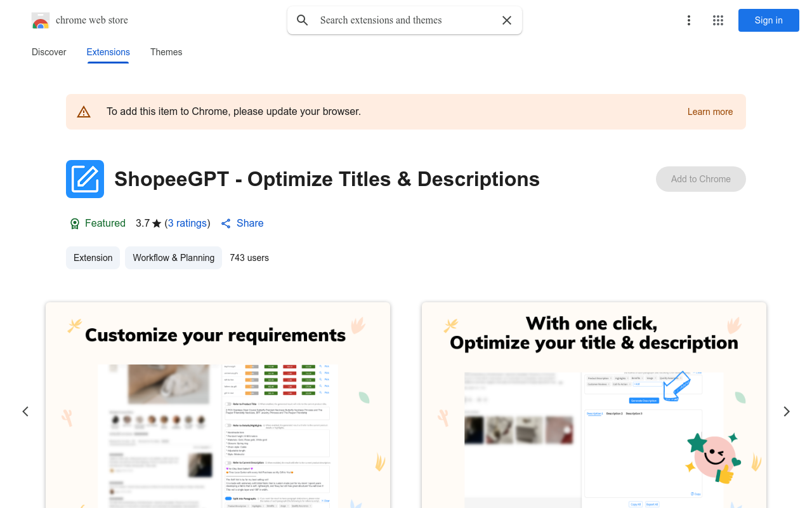Click the Chrome Web Store logo
Image resolution: width=812 pixels, height=508 pixels.
click(41, 20)
